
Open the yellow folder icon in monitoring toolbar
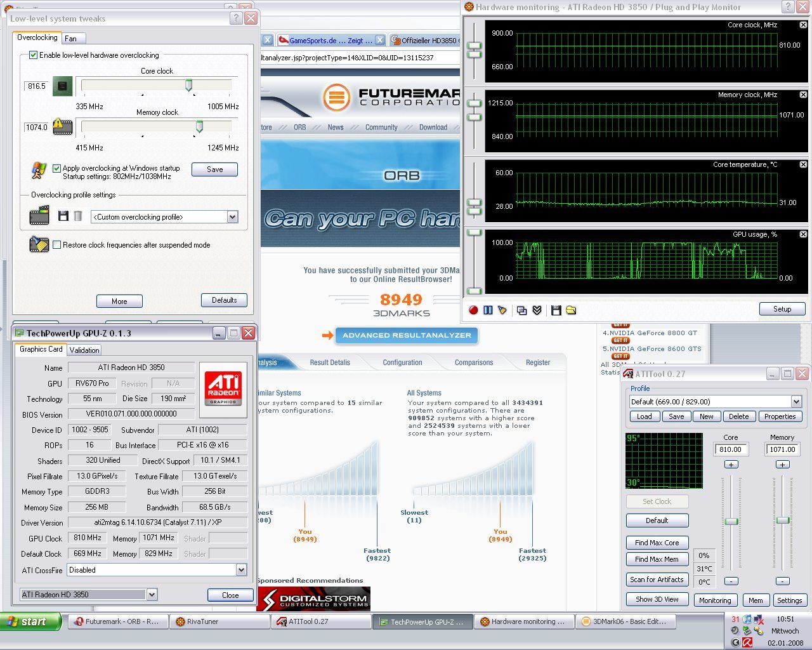[x=571, y=310]
